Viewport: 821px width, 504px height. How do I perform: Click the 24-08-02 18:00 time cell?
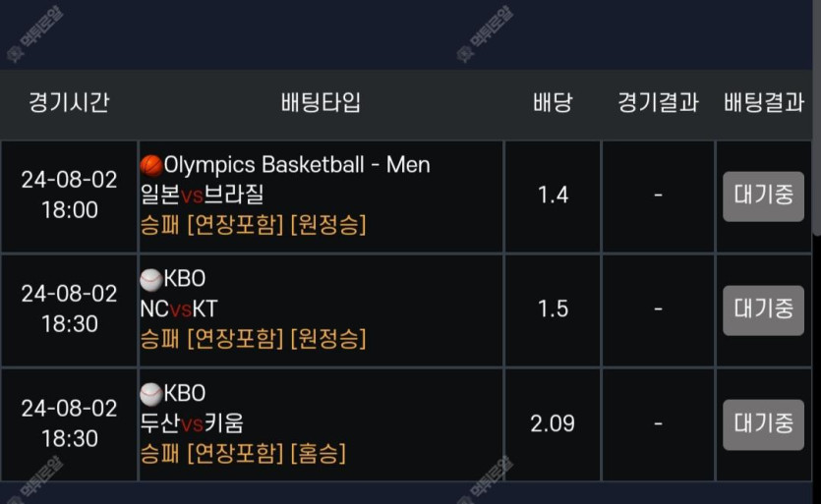(69, 196)
